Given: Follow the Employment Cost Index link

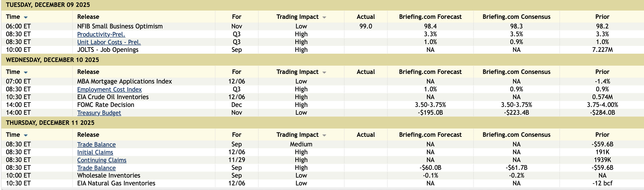Looking at the screenshot, I should pos(109,89).
